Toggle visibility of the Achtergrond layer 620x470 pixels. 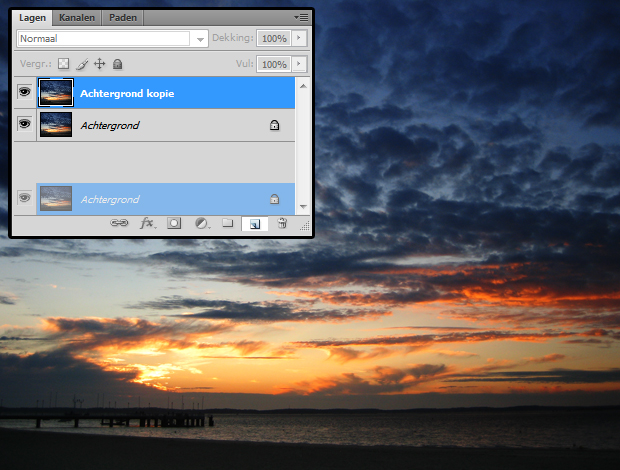pos(25,125)
